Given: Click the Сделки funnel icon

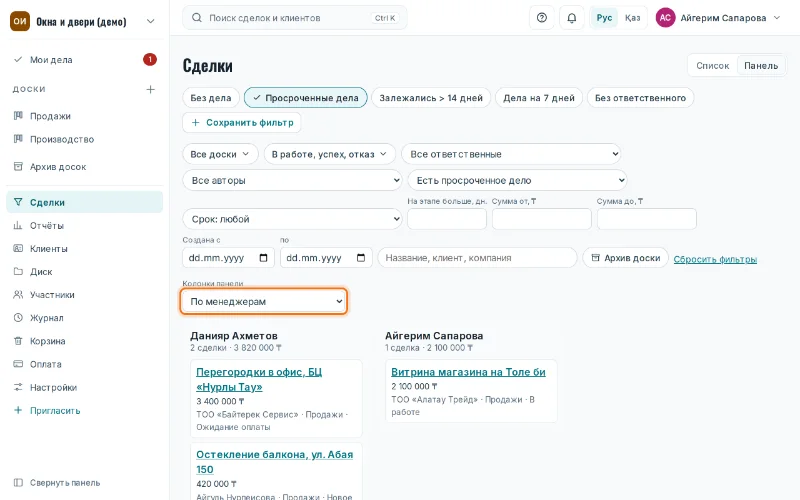Looking at the screenshot, I should pyautogui.click(x=18, y=202).
